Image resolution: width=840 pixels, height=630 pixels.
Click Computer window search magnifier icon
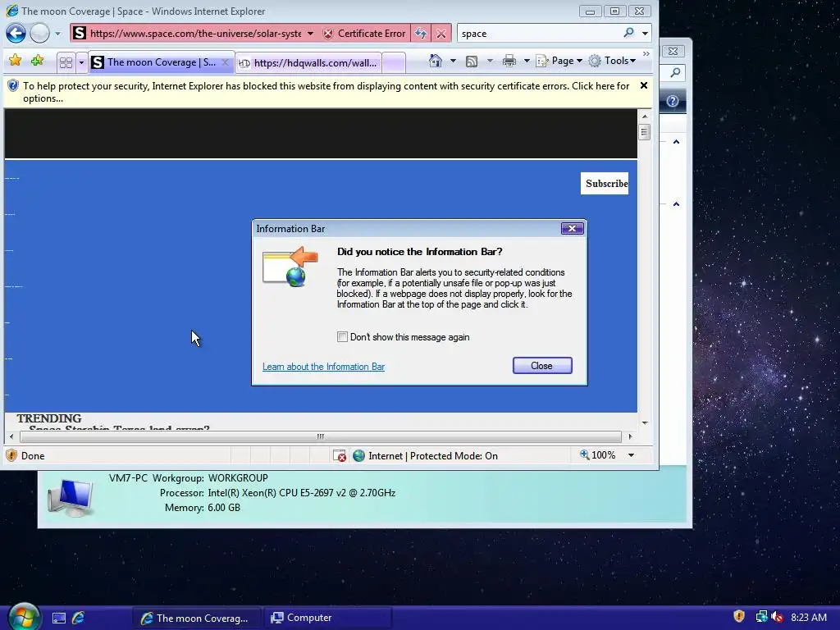pyautogui.click(x=676, y=72)
